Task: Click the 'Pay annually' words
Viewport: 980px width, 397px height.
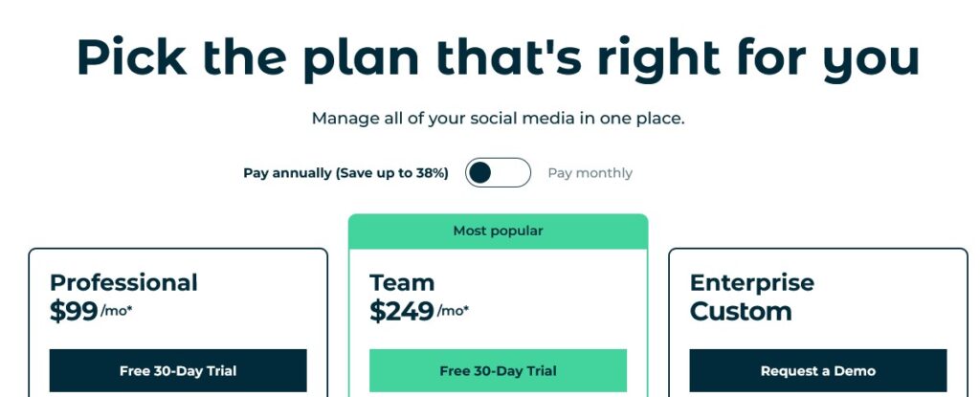Action: click(287, 173)
